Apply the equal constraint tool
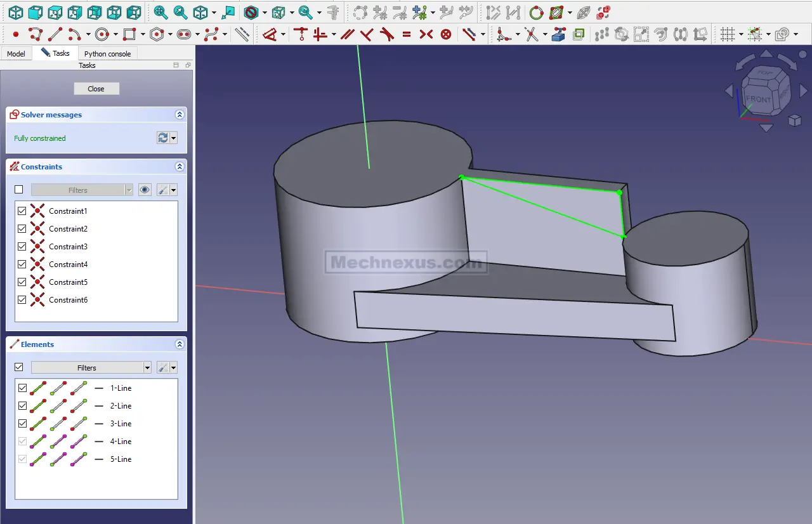Viewport: 812px width, 524px height. [407, 34]
